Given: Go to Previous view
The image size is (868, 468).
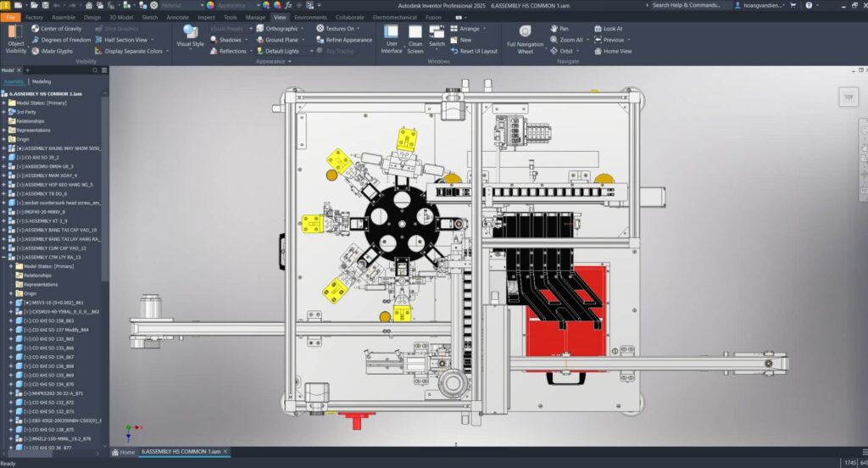Looking at the screenshot, I should coord(609,40).
